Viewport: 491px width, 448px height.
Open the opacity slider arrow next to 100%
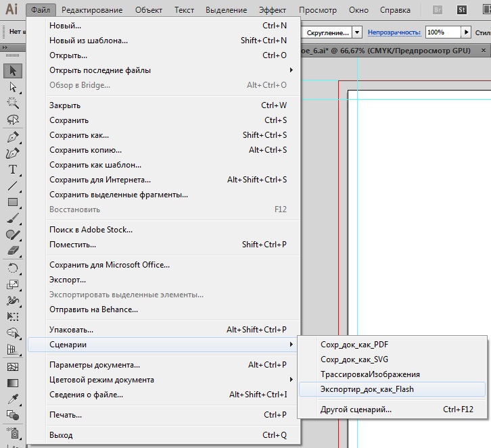[466, 32]
